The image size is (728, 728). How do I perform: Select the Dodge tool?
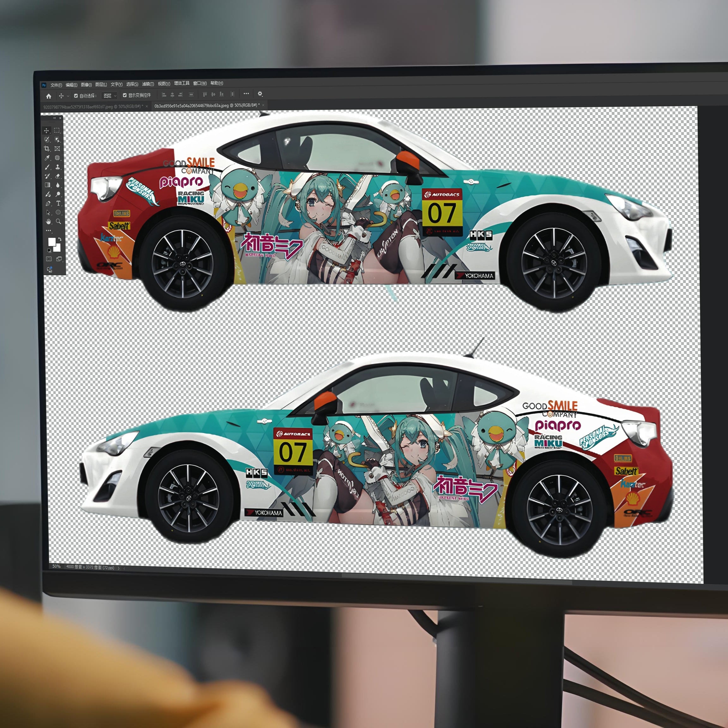pyautogui.click(x=58, y=194)
